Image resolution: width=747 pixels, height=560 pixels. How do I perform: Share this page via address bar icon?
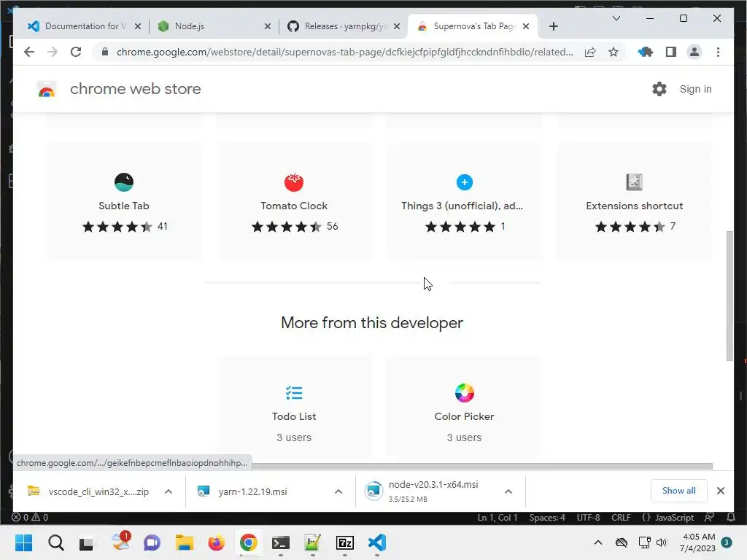590,52
